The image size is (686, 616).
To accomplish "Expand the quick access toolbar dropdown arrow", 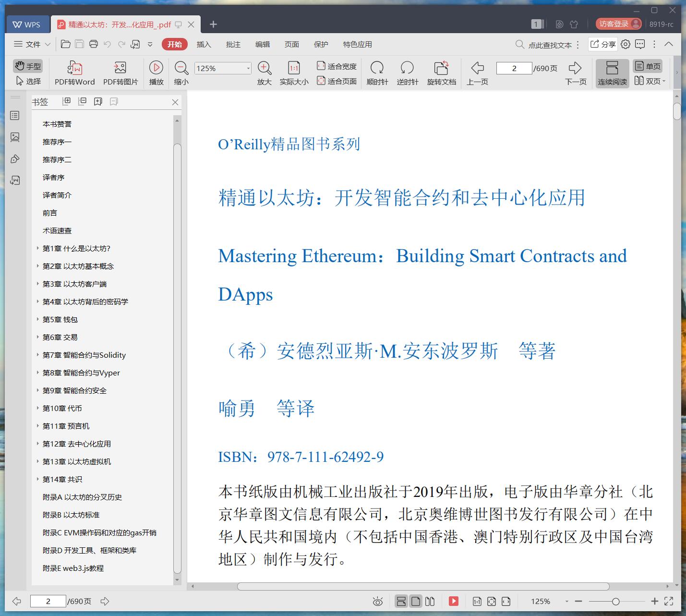I will [x=150, y=44].
